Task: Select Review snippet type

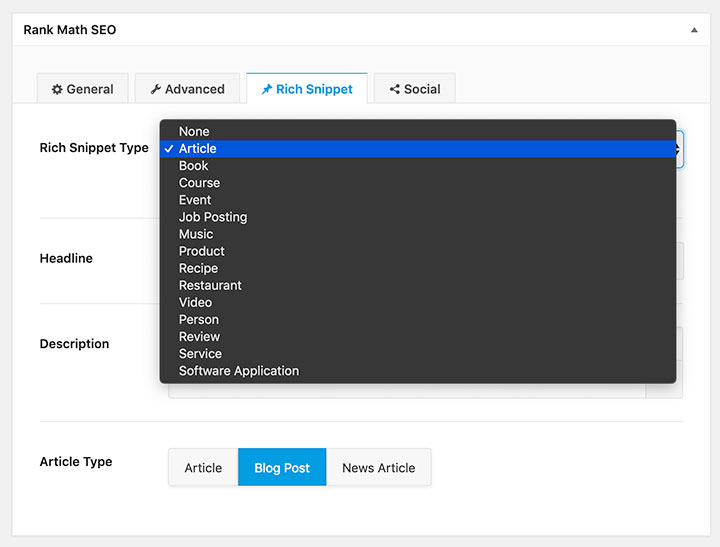Action: 199,336
